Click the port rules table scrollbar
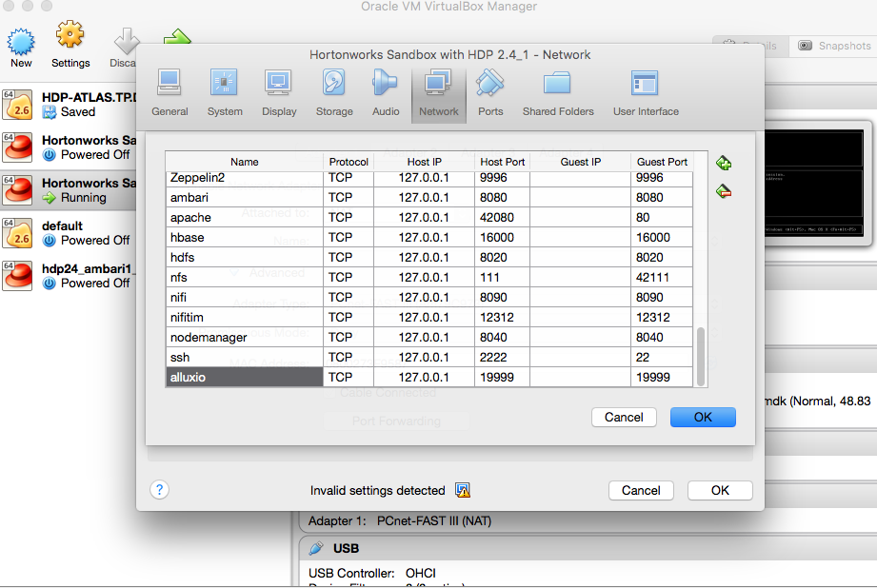 [x=700, y=357]
